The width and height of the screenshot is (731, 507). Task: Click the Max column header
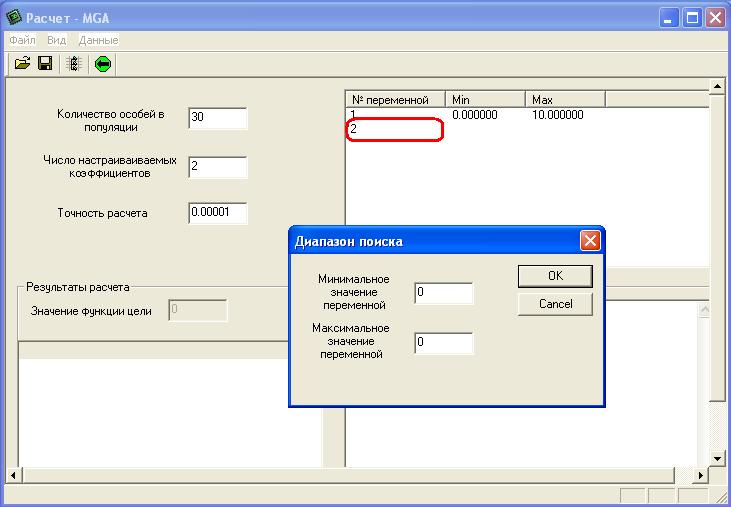coord(565,100)
